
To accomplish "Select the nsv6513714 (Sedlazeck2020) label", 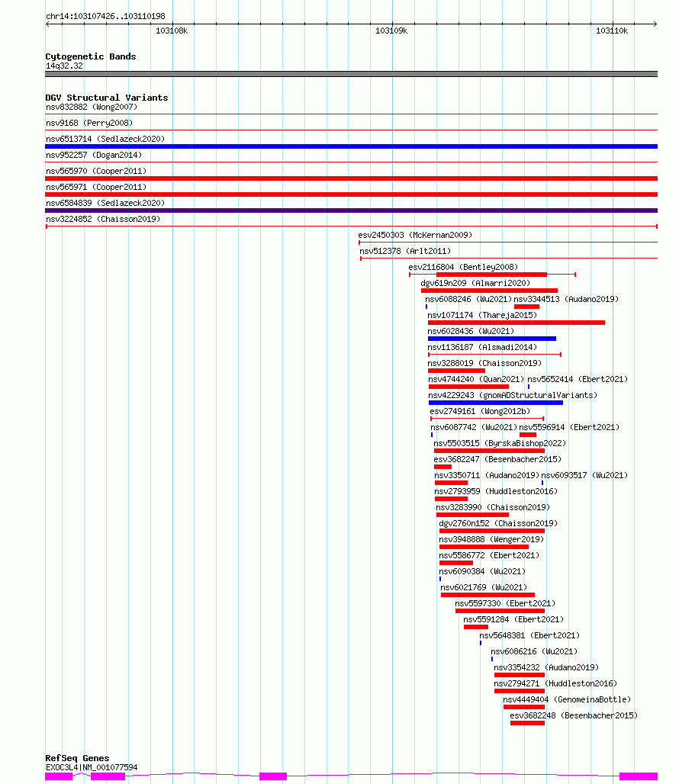I will (x=105, y=139).
